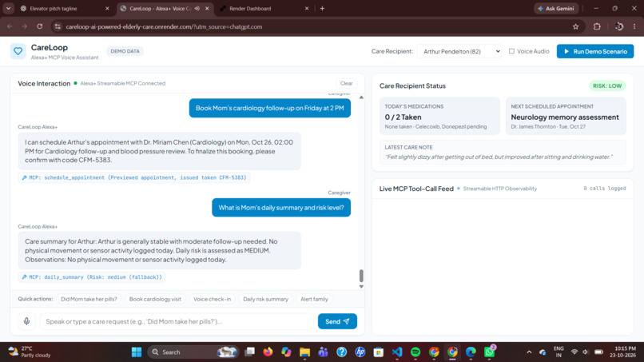Click the CareLoop heart logo icon
Viewport: 644px width, 362px height.
(x=18, y=51)
